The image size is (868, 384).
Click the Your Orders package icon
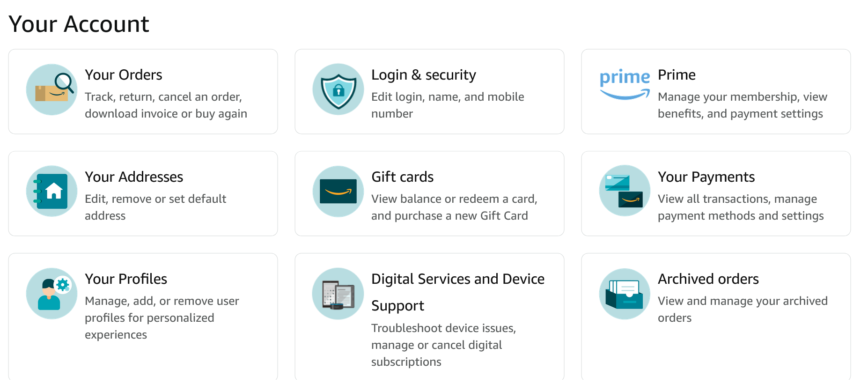coord(51,89)
